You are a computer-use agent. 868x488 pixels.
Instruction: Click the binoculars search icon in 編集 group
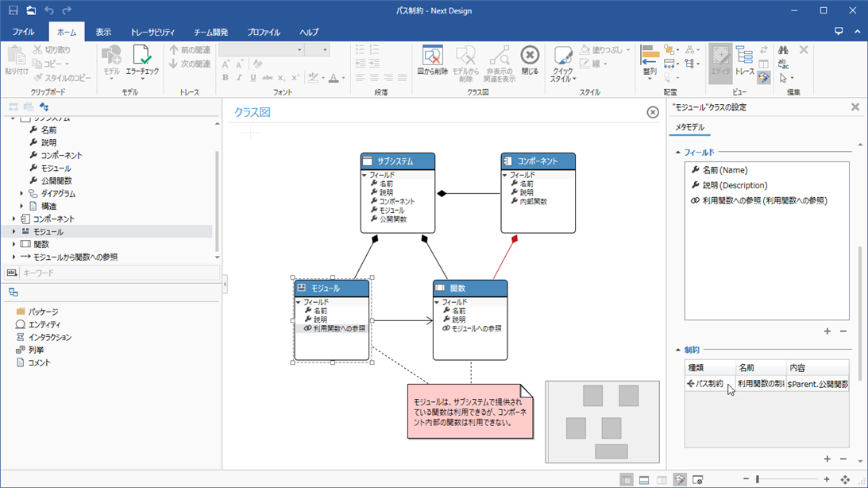[x=783, y=50]
